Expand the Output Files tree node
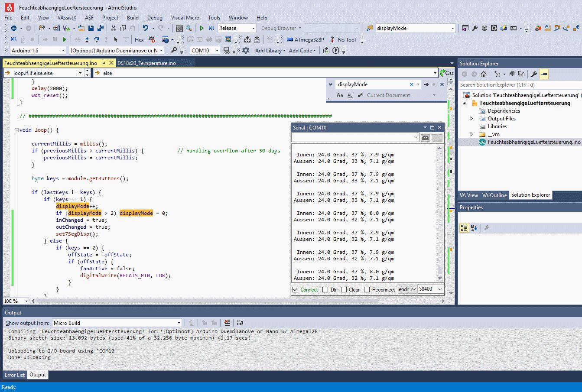The width and height of the screenshot is (582, 392). [472, 119]
